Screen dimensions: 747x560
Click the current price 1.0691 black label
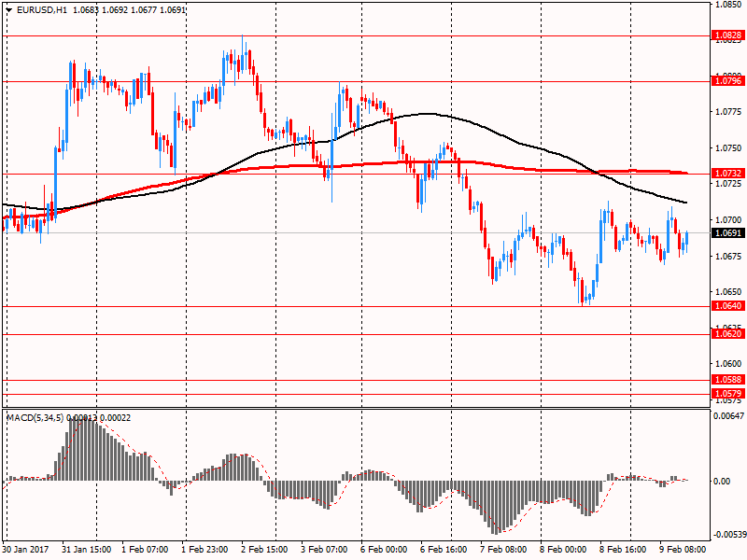(x=727, y=232)
